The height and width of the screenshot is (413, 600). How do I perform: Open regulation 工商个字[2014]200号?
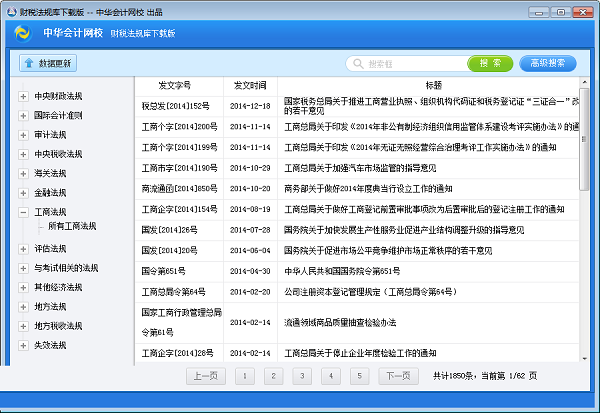[x=179, y=127]
